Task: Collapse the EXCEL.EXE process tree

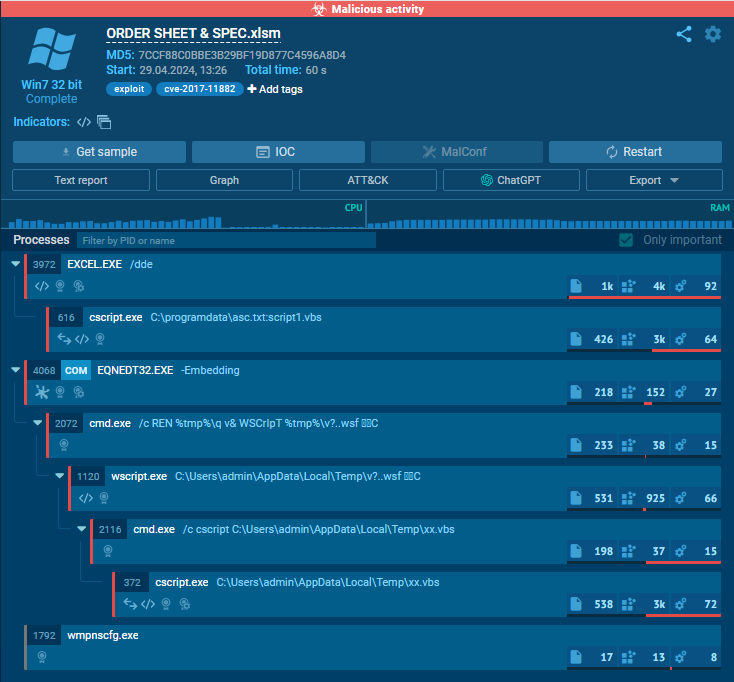Action: (15, 264)
